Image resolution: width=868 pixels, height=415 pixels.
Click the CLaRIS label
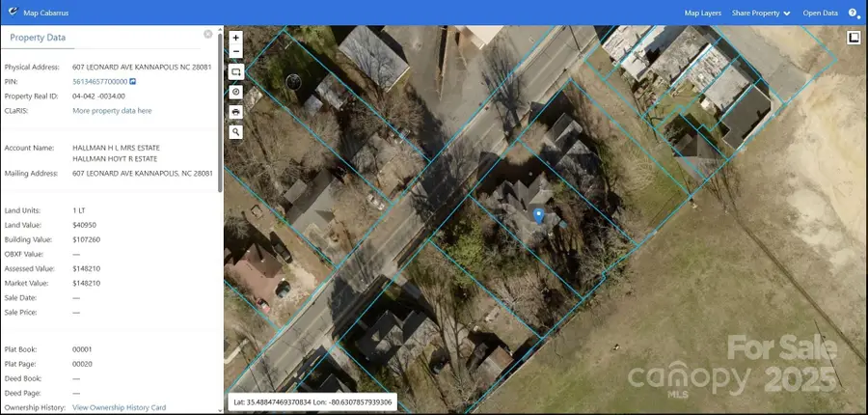[x=16, y=111]
